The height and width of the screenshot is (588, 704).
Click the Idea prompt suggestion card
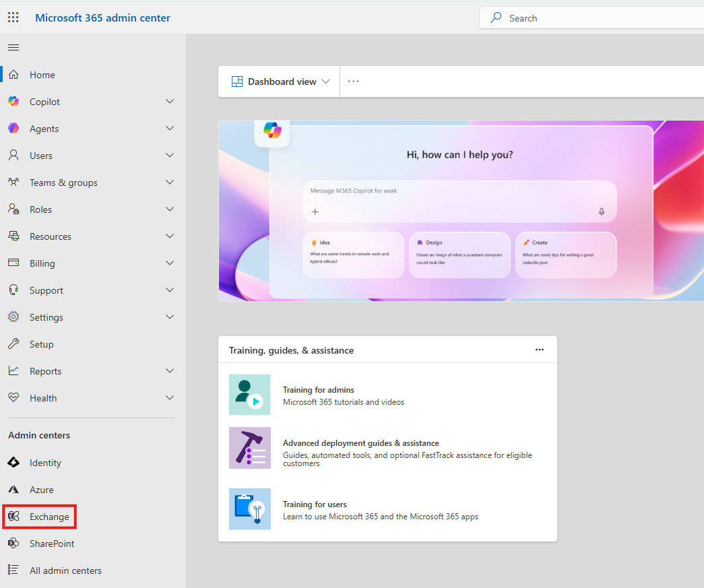353,254
